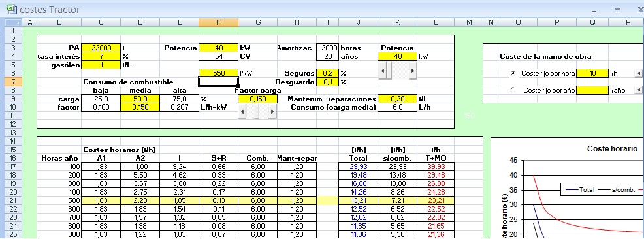644x239 pixels.
Task: Click Amortizac. 12000 horas cell
Action: (x=328, y=48)
